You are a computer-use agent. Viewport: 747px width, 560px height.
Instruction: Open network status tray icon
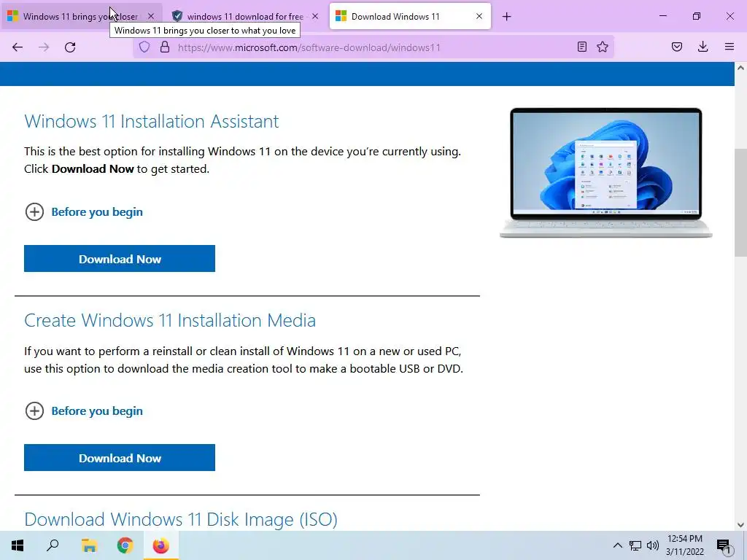[635, 545]
